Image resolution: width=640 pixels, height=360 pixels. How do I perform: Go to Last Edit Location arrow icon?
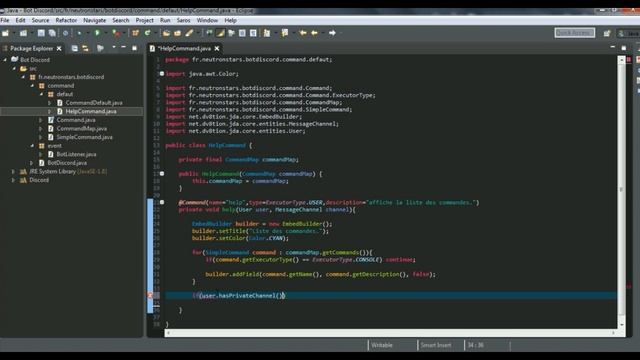click(x=303, y=33)
